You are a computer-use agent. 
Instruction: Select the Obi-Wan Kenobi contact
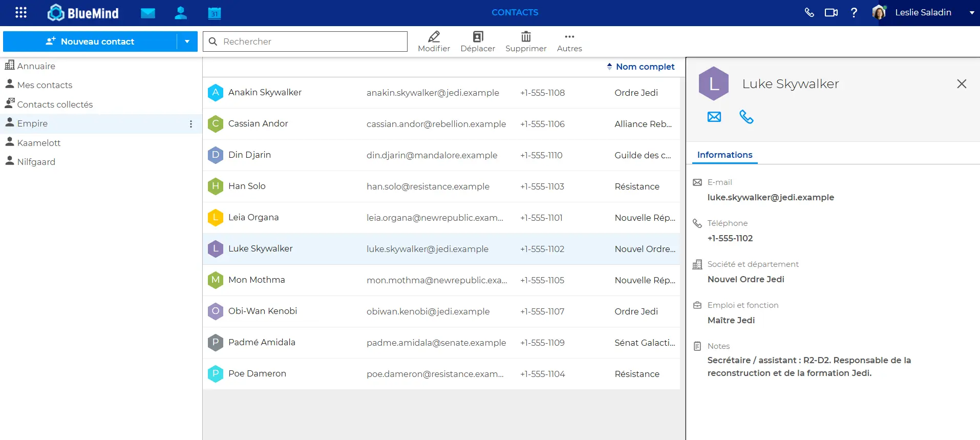pos(441,311)
